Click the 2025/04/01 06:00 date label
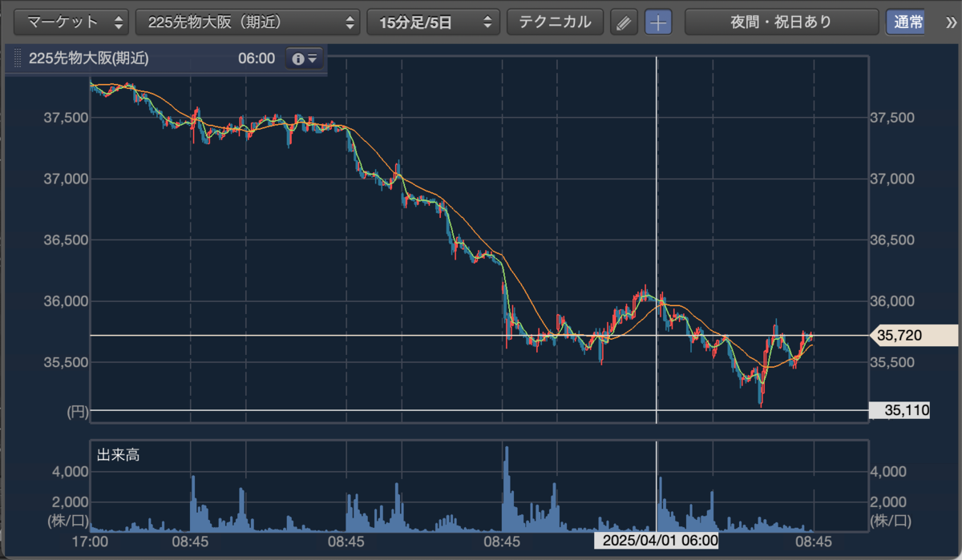The image size is (962, 560). 656,541
